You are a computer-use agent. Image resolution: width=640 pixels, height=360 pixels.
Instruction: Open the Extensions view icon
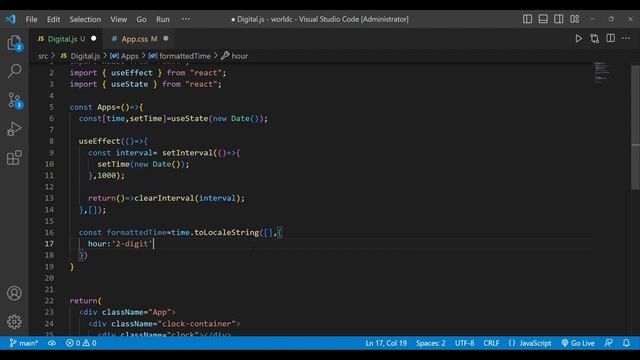pyautogui.click(x=14, y=158)
